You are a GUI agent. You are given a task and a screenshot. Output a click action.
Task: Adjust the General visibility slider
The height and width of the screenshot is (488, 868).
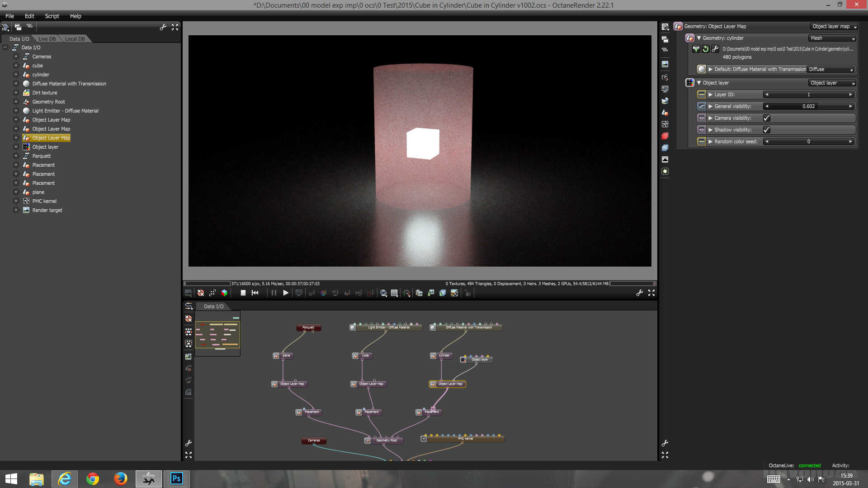(x=808, y=106)
